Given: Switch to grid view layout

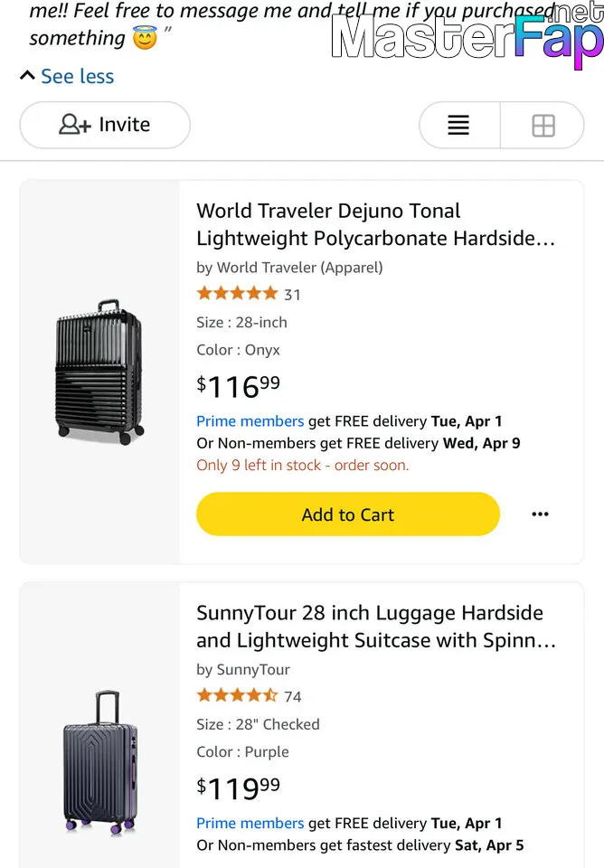Looking at the screenshot, I should [543, 125].
